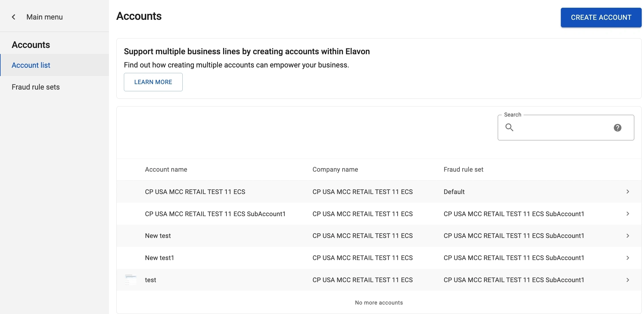Click the Fraud rule set column header
644x314 pixels.
coord(463,170)
